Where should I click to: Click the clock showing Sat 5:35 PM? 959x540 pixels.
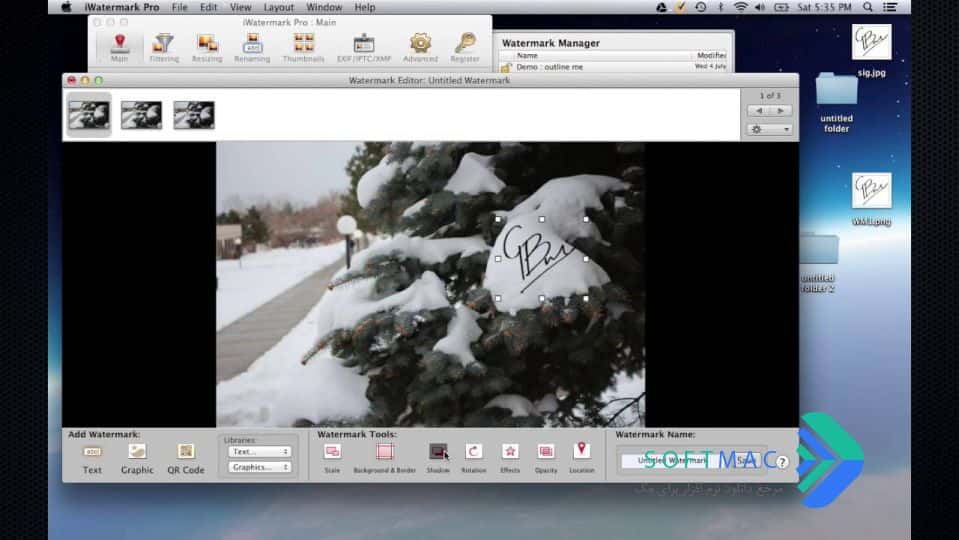pyautogui.click(x=824, y=7)
